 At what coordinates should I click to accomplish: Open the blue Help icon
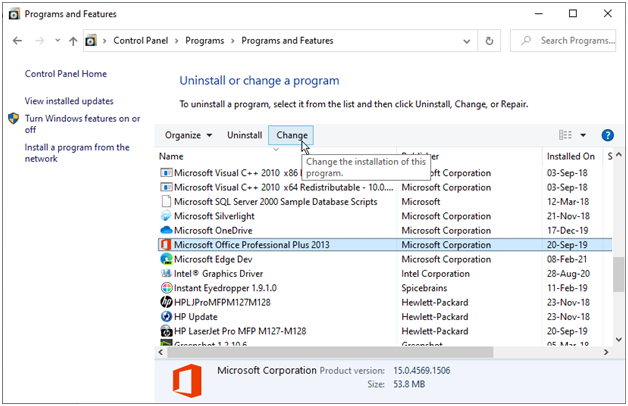coord(607,135)
